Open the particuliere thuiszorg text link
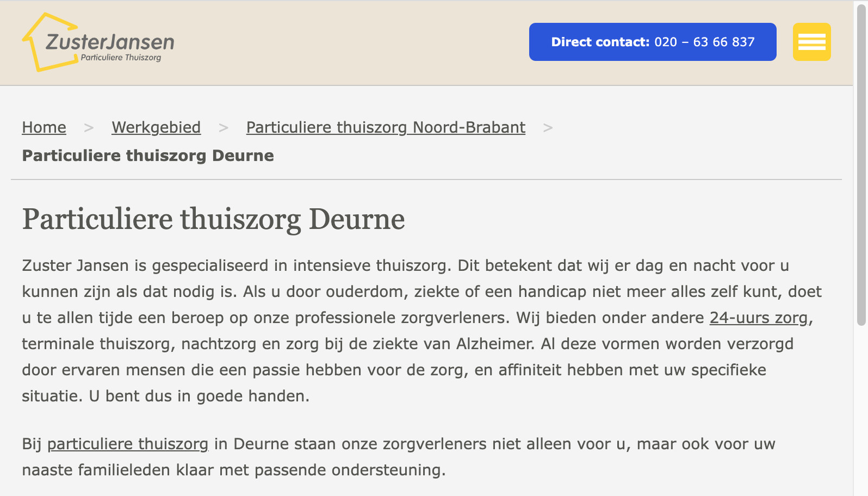The height and width of the screenshot is (496, 868). coord(128,444)
